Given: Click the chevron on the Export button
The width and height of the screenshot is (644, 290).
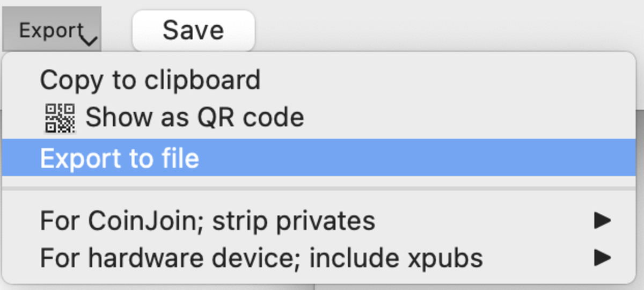Looking at the screenshot, I should pos(90,40).
